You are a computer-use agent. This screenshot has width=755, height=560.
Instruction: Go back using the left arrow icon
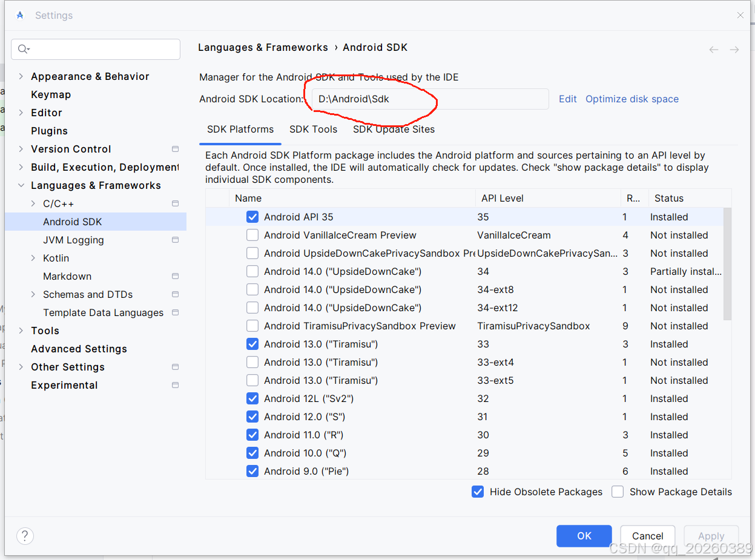click(x=714, y=50)
